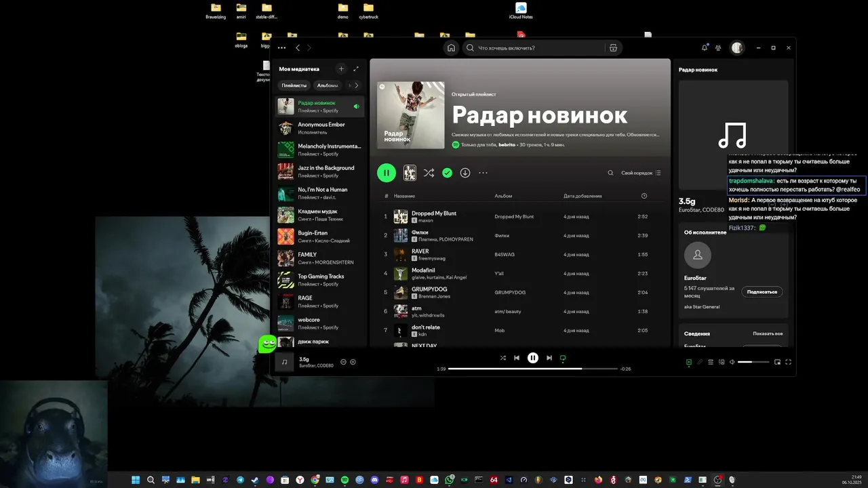The width and height of the screenshot is (868, 488).
Task: Open the playlist three-dot more options
Action: click(x=483, y=173)
